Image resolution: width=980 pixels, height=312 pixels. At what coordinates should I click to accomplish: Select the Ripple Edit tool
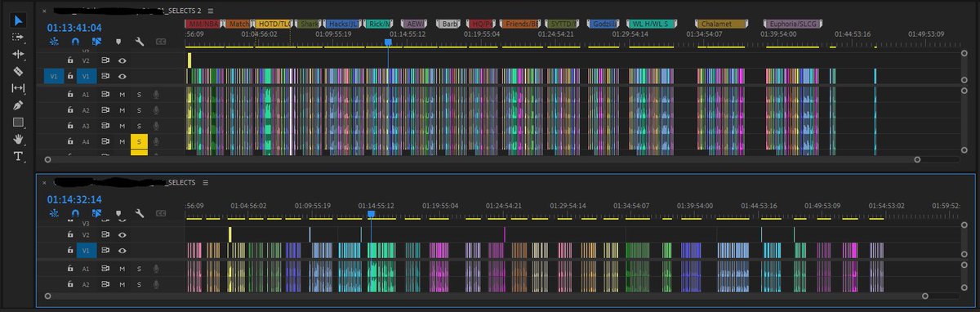(x=18, y=53)
